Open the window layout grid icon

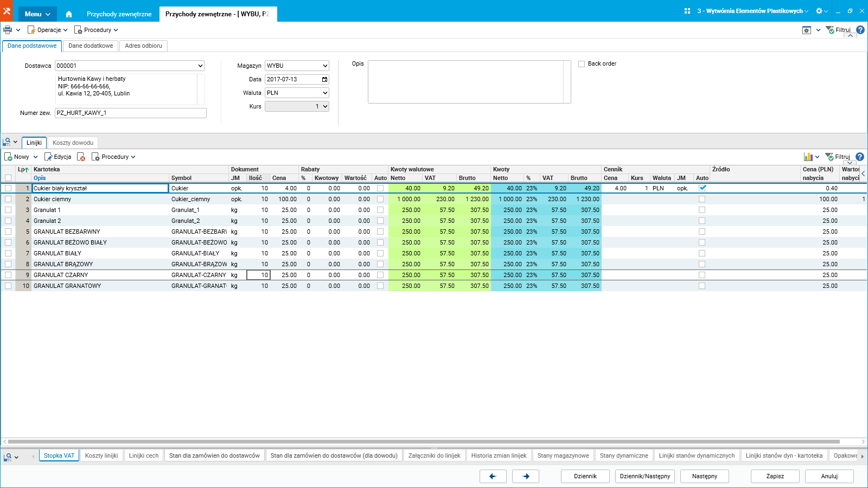pos(687,11)
